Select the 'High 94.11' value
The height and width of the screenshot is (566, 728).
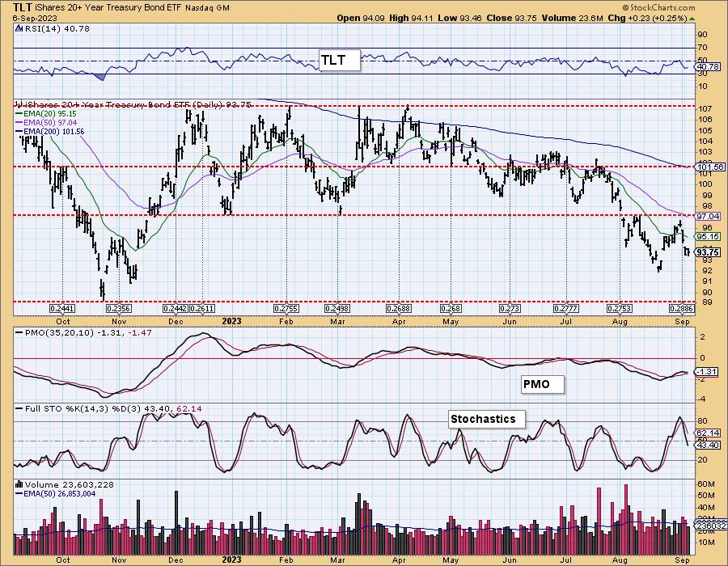pos(411,18)
